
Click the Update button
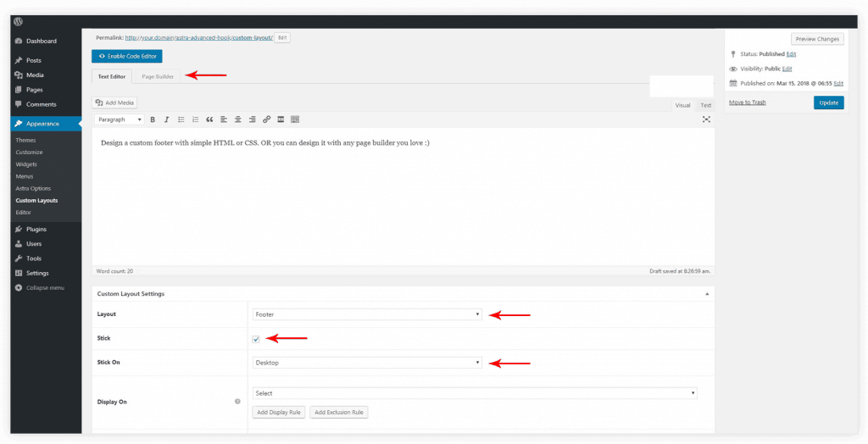pos(828,103)
